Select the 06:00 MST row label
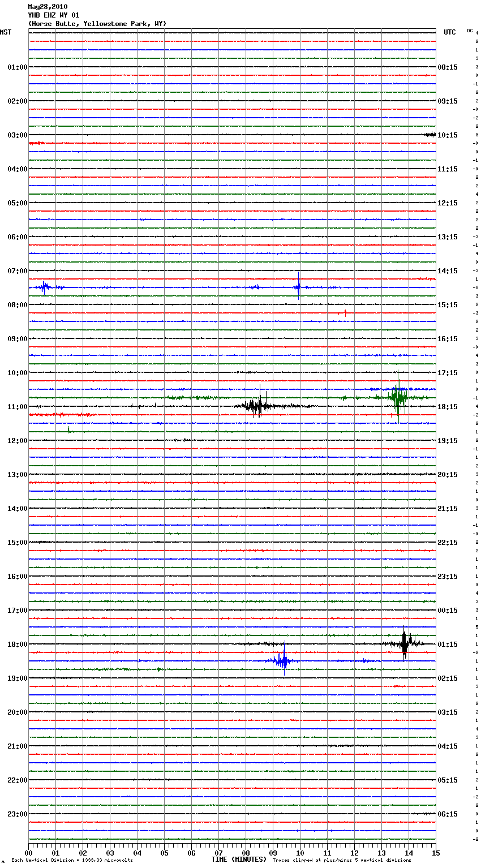The height and width of the screenshot is (868, 481). click(17, 237)
